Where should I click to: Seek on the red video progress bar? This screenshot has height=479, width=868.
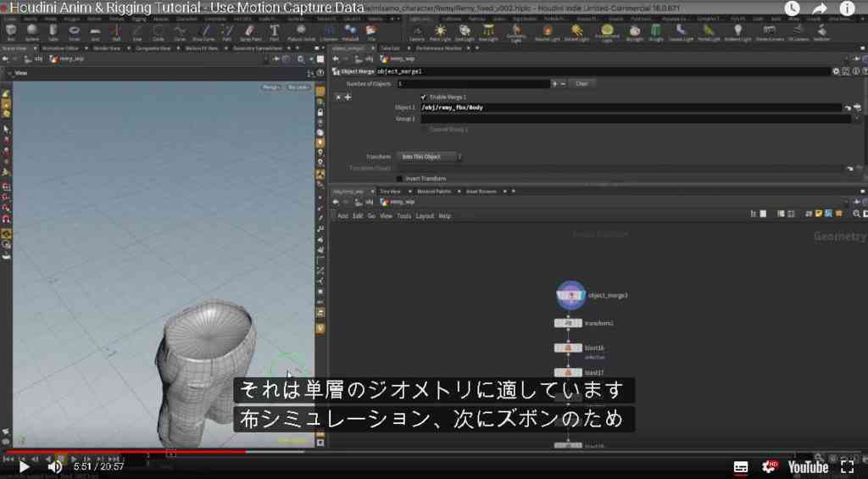pos(125,452)
